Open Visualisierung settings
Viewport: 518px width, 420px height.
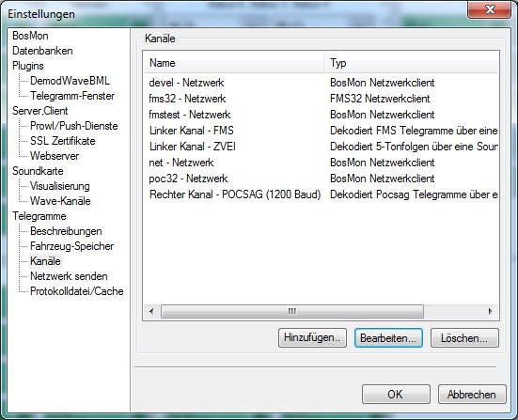pos(60,186)
